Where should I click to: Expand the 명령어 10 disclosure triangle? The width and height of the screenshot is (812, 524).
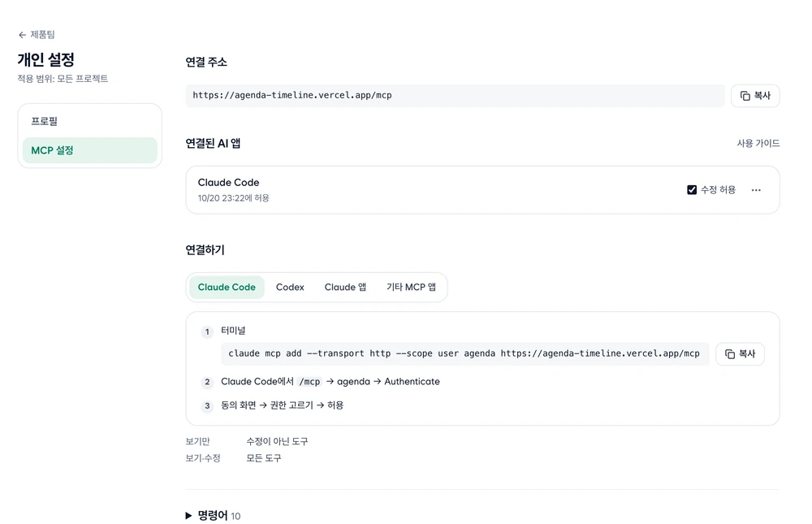tap(188, 516)
